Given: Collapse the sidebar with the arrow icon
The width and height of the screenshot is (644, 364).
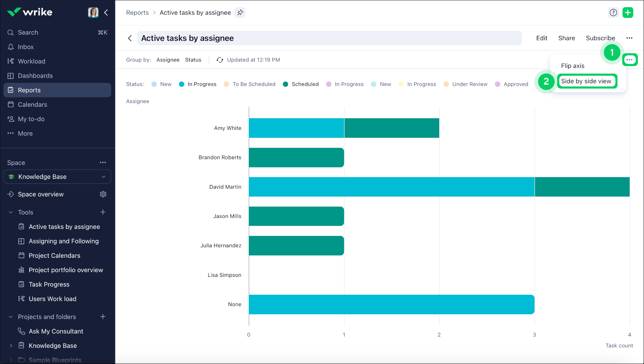Looking at the screenshot, I should (x=106, y=13).
